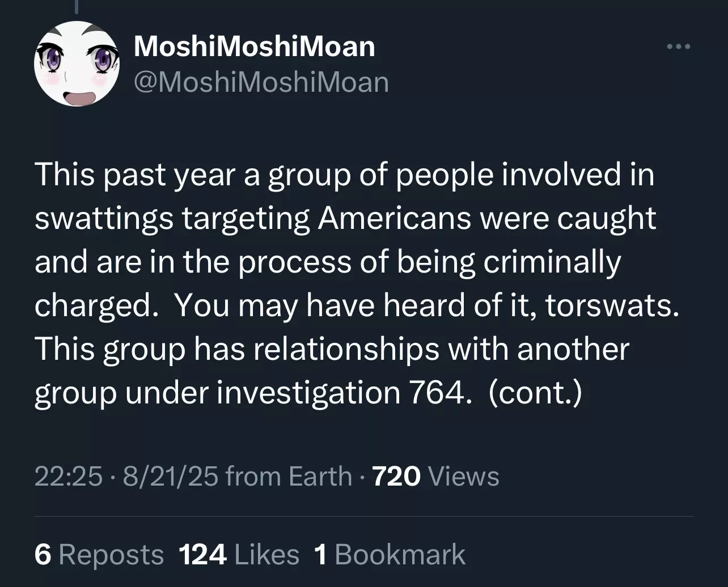Click the bold MoshiMoshiMoan display name
The image size is (728, 587).
(255, 46)
